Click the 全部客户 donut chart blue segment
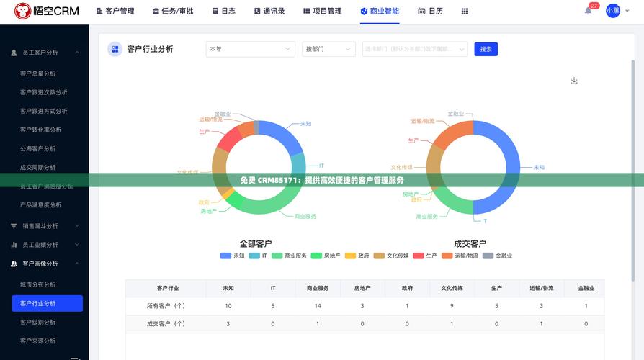 282,134
